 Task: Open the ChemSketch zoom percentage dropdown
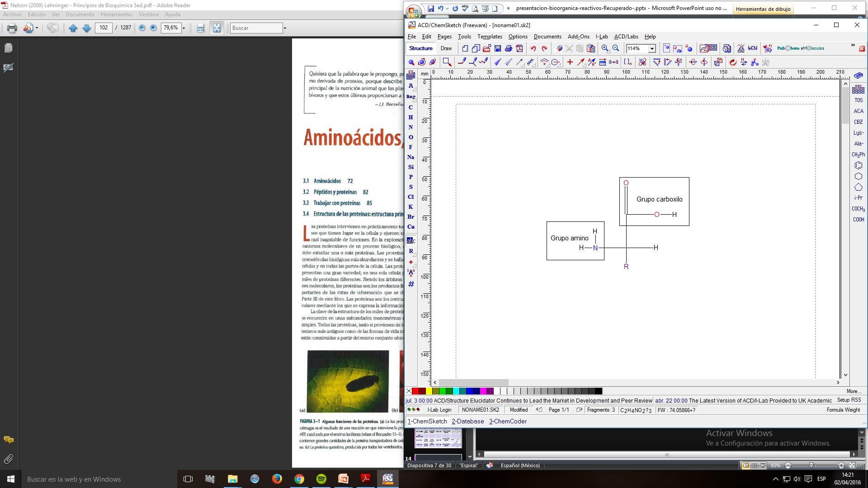pos(652,49)
